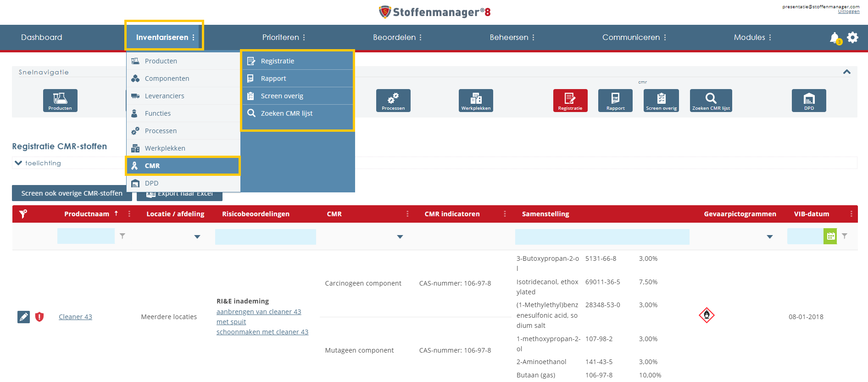868x382 pixels.
Task: Open the Werkplekken quick navigation tile
Action: pos(476,100)
